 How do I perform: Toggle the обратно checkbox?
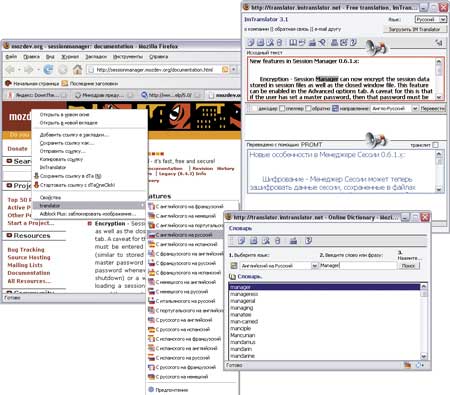click(x=308, y=108)
